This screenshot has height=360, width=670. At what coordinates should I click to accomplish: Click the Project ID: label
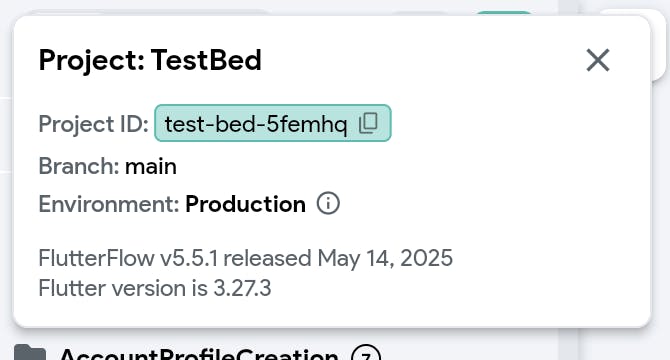coord(93,124)
